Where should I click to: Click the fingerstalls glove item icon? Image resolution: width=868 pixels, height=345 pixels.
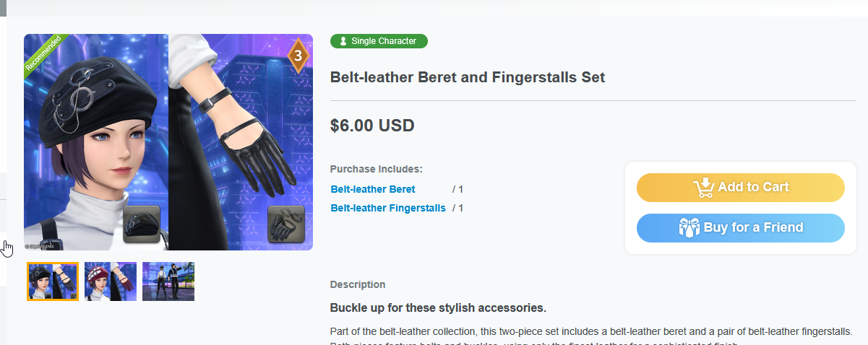[x=286, y=224]
